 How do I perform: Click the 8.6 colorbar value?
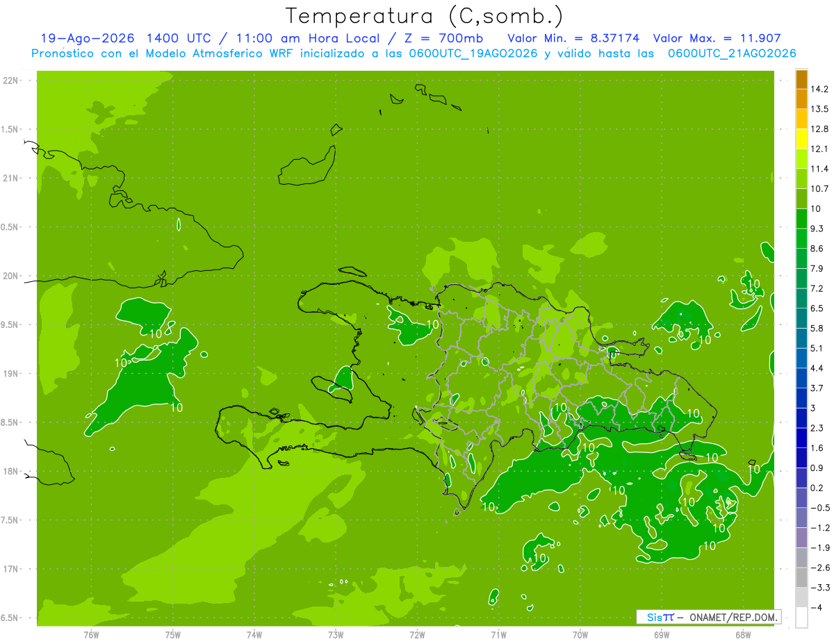[x=817, y=249]
